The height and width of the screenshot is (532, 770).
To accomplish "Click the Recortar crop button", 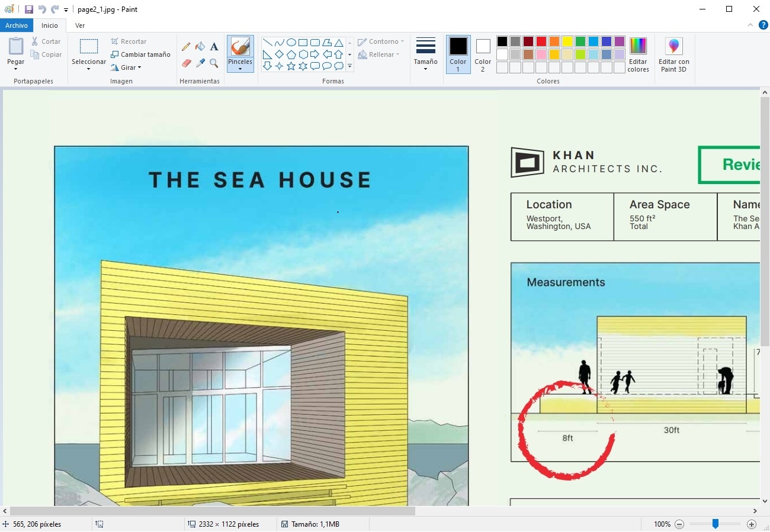I will pyautogui.click(x=129, y=41).
